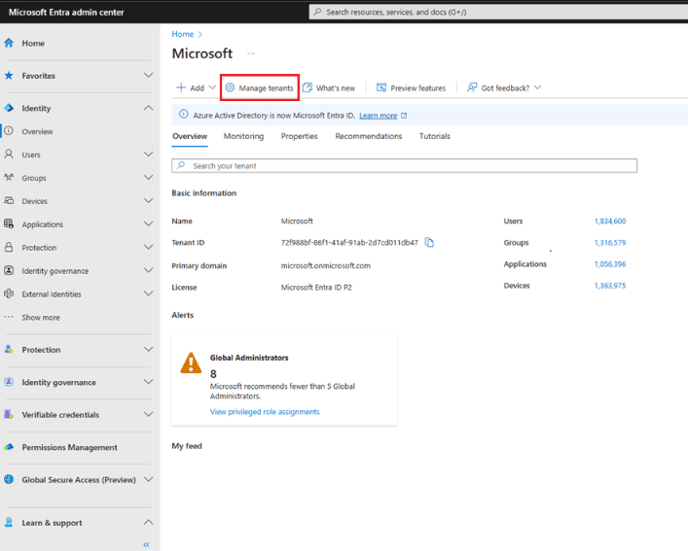
Task: Select the tenant ID text 72f988bf-86f1-41af-91ab-2d7cd011db47
Action: pos(349,243)
